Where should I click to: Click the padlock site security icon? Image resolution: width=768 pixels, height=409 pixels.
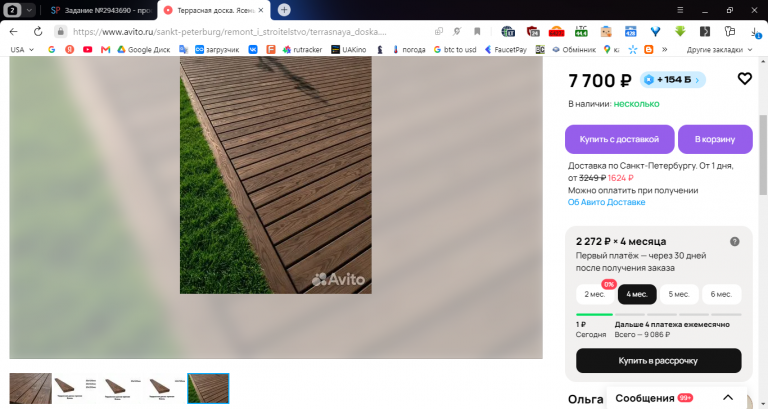click(x=60, y=31)
